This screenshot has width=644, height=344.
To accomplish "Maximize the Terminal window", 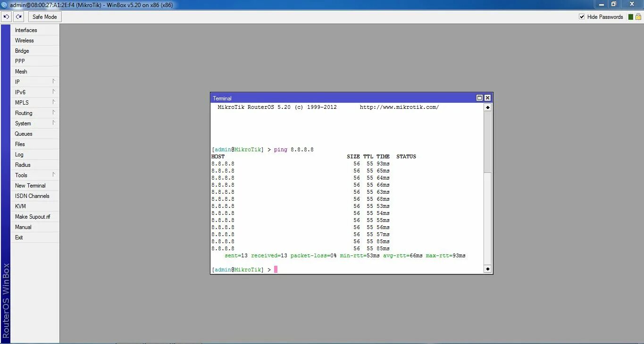I will point(480,98).
